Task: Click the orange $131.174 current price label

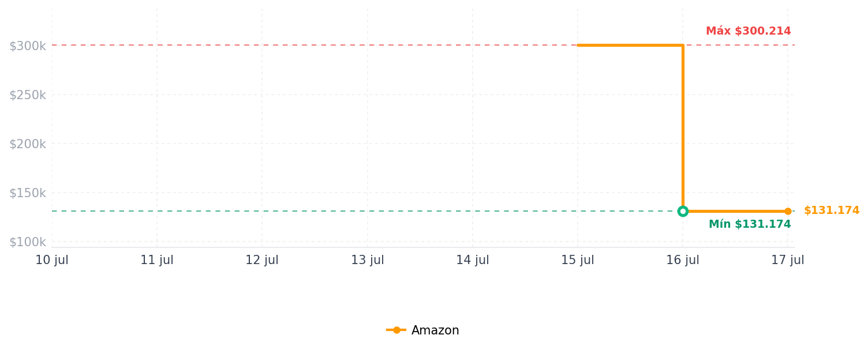Action: [x=832, y=210]
